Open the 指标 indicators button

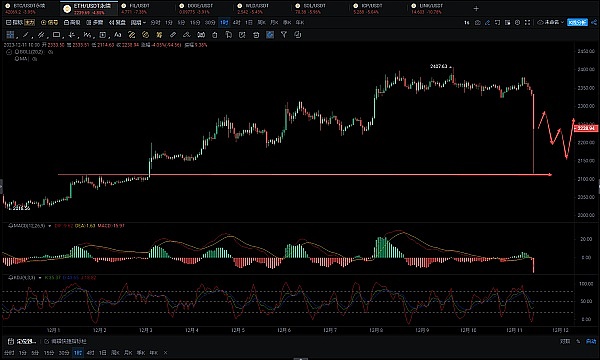point(15,23)
